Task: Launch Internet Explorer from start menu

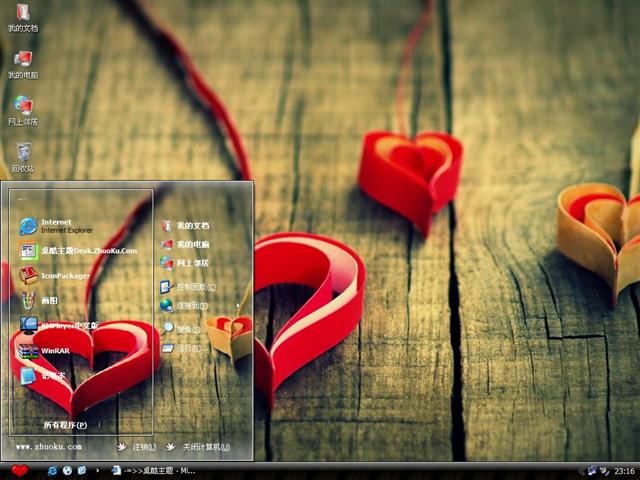Action: coord(56,226)
